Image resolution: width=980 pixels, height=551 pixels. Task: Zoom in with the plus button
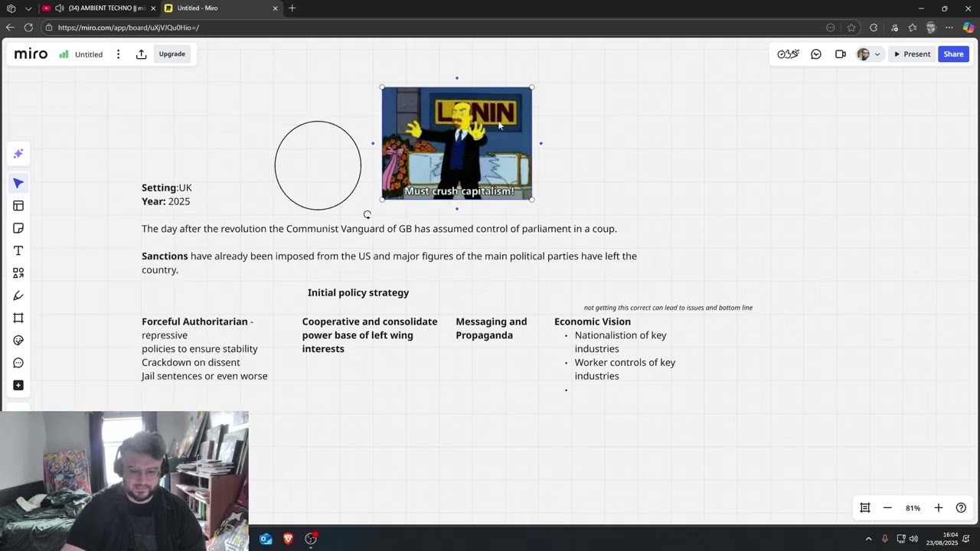939,508
